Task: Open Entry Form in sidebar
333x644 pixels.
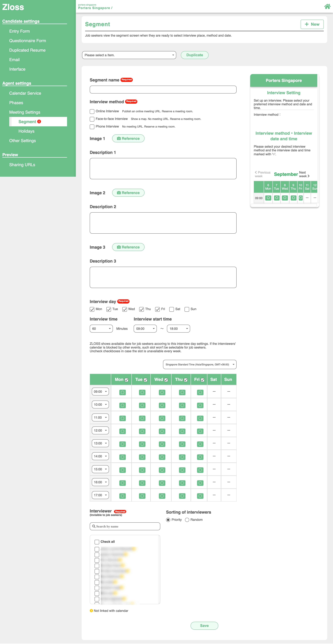Action: click(x=20, y=31)
